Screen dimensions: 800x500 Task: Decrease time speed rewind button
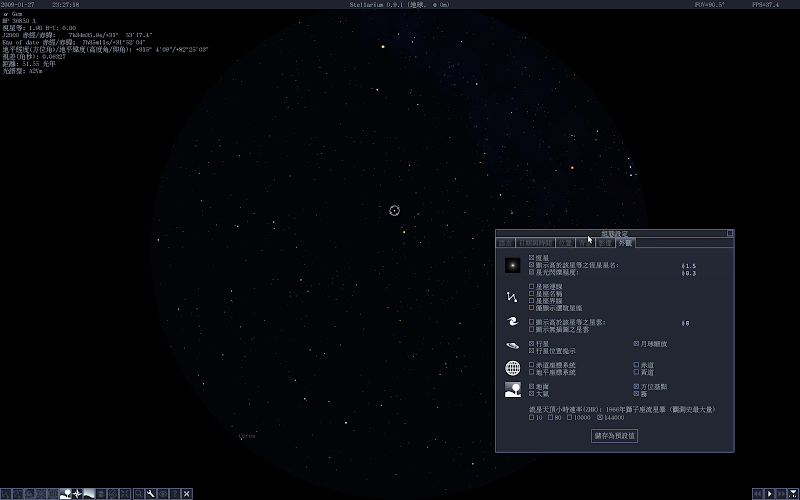pyautogui.click(x=758, y=494)
